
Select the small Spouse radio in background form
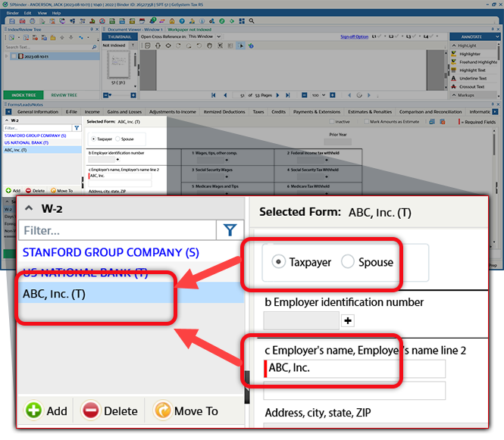[x=117, y=139]
